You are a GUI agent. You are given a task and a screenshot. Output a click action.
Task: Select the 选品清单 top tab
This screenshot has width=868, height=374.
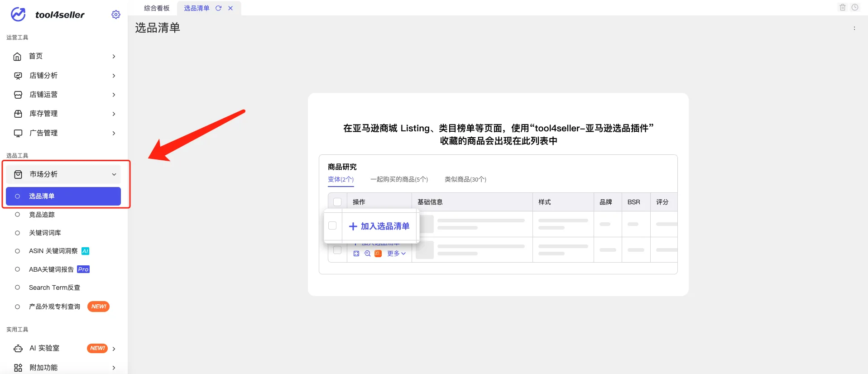click(197, 8)
